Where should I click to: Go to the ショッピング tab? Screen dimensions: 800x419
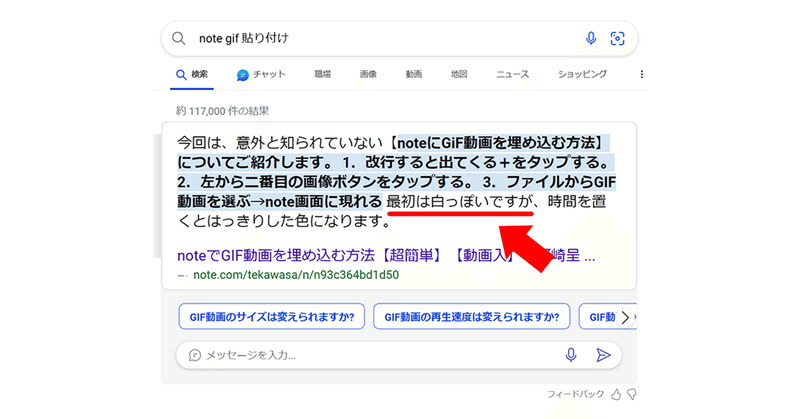[x=582, y=75]
